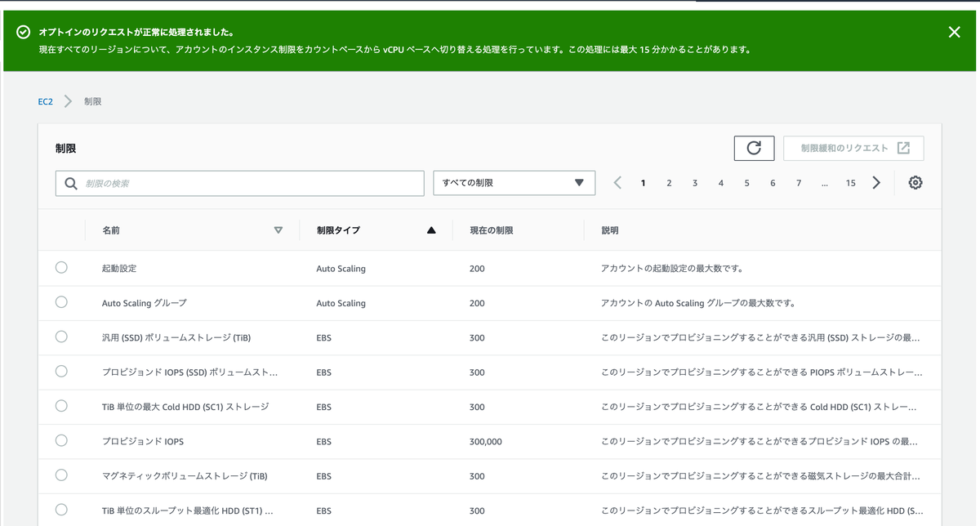Viewport: 980px width, 526px height.
Task: Go to page 15
Action: coord(850,183)
